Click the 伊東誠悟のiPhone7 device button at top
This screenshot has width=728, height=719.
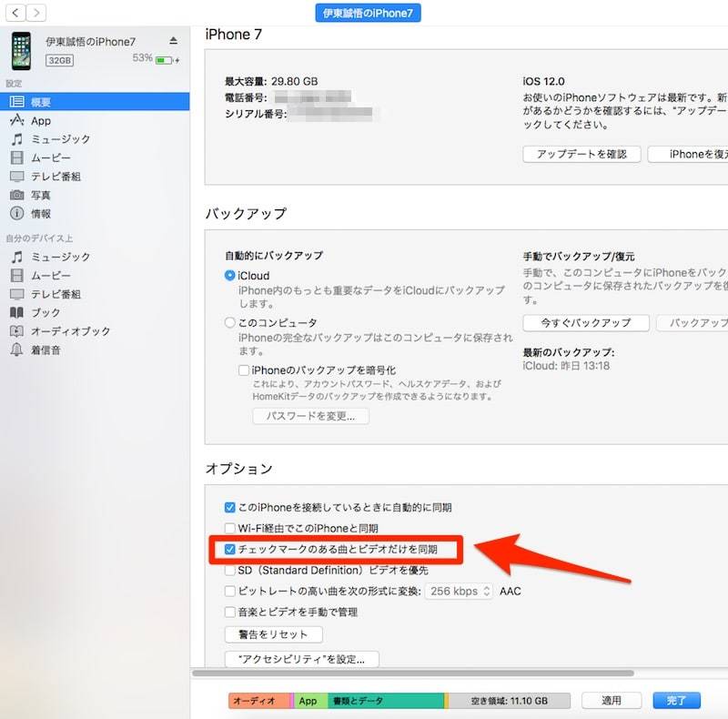point(368,13)
